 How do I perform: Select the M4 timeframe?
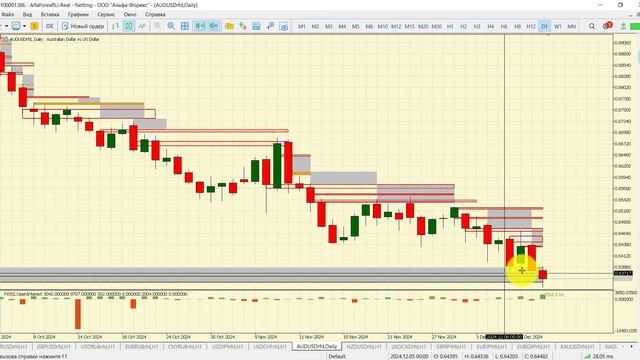(342, 26)
